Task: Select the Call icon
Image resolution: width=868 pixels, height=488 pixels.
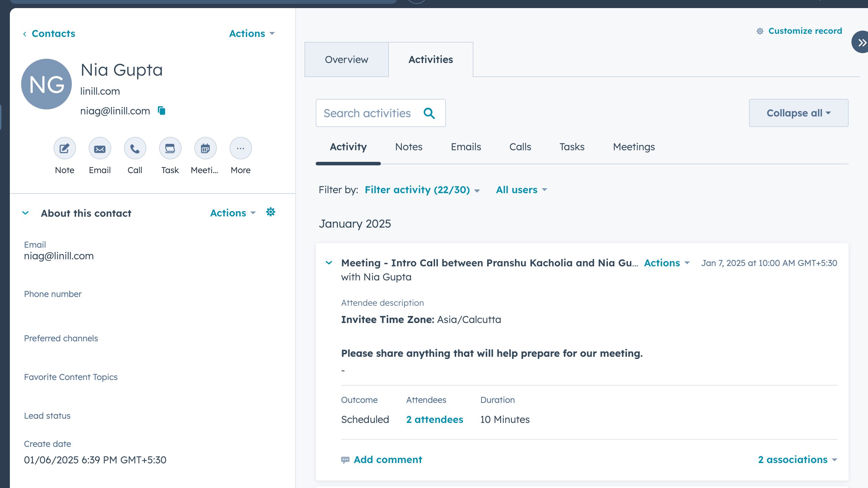Action: pos(135,148)
